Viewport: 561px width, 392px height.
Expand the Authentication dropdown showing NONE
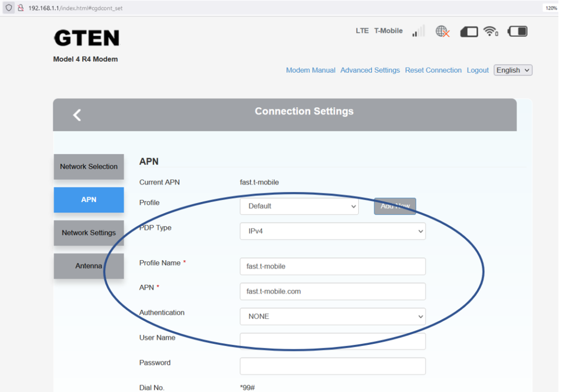[x=333, y=316]
